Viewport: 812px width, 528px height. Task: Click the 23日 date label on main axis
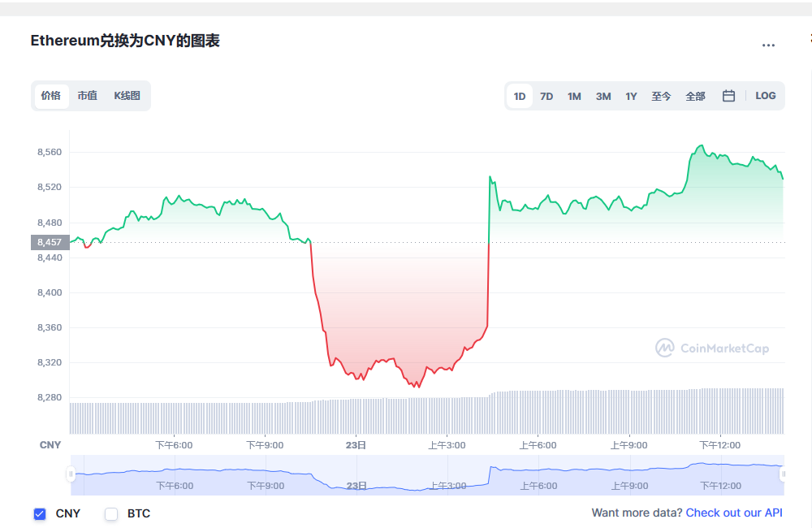pyautogui.click(x=356, y=445)
